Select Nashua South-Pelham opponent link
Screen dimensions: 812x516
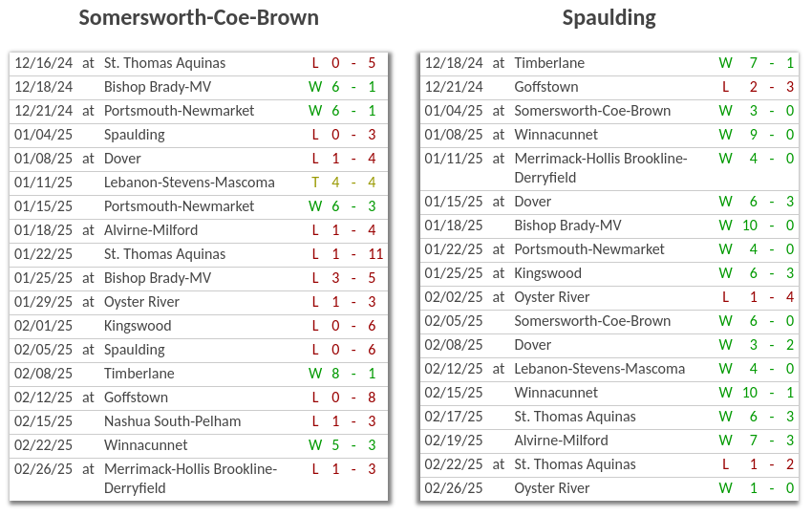[172, 421]
